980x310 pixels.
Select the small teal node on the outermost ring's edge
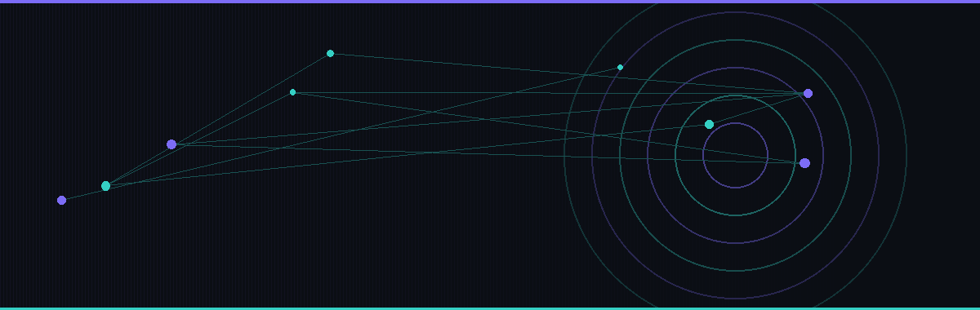[620, 67]
